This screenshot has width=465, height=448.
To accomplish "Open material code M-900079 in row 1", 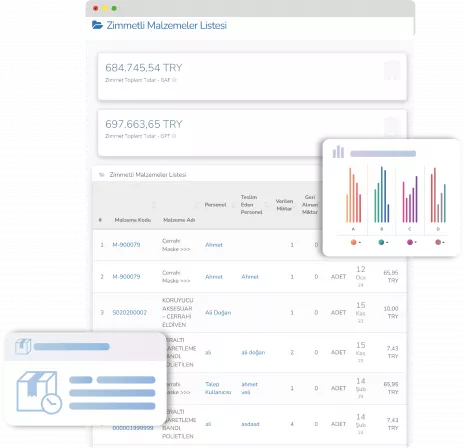I will tap(126, 245).
